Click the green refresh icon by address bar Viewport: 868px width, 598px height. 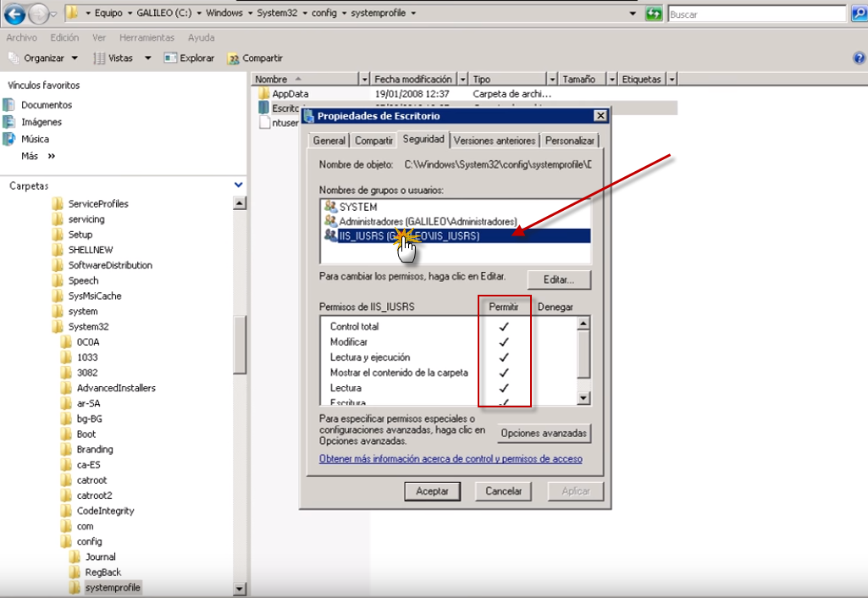(654, 14)
